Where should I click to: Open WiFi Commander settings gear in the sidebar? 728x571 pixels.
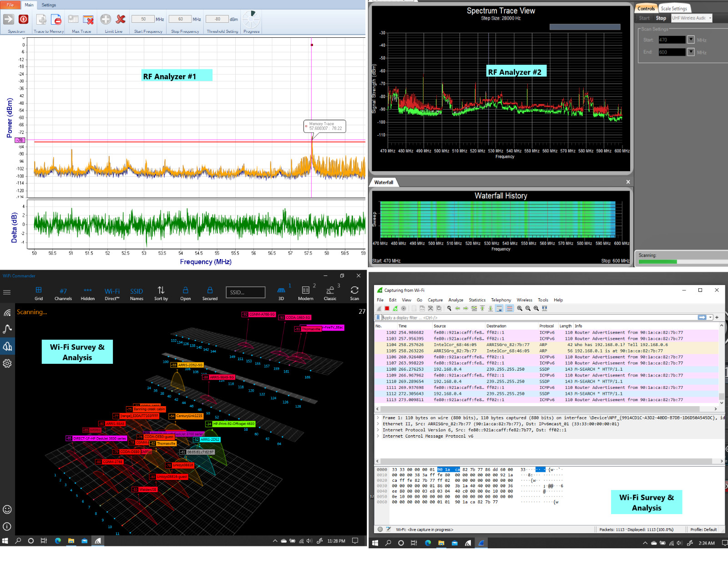[x=7, y=363]
